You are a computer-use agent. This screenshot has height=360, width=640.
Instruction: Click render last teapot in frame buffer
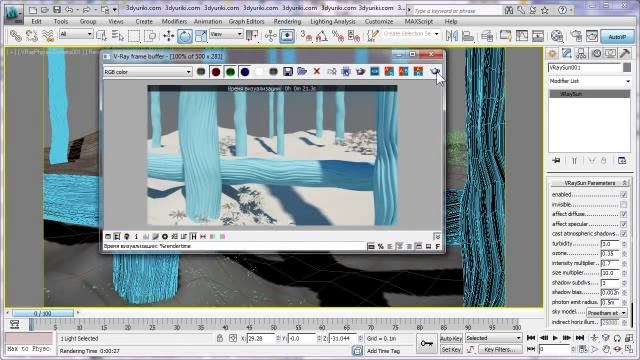(x=435, y=71)
